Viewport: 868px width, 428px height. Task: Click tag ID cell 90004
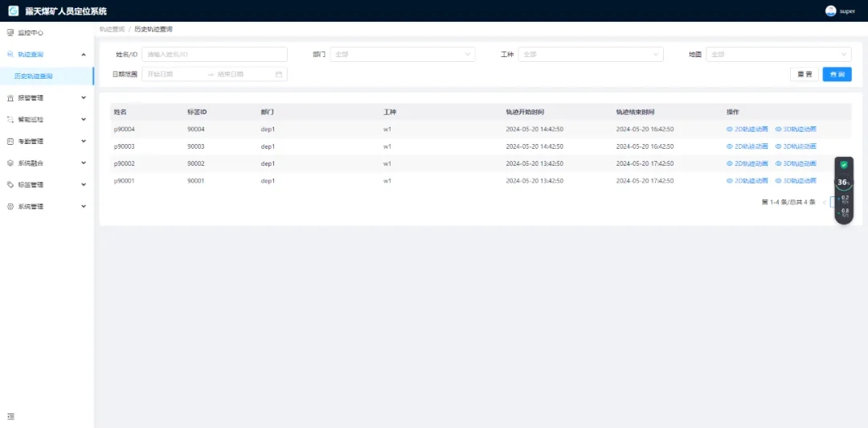click(196, 130)
